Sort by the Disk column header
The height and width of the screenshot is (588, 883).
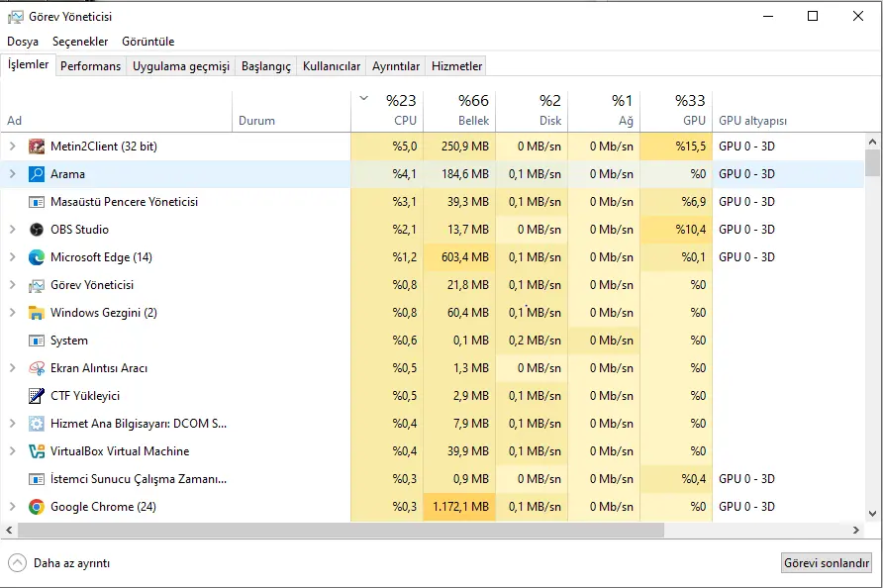point(531,111)
